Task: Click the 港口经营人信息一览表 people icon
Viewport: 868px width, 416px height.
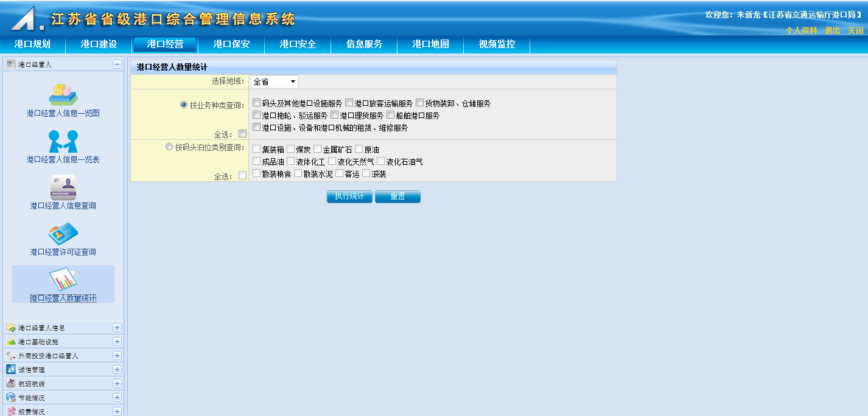Action: 63,141
